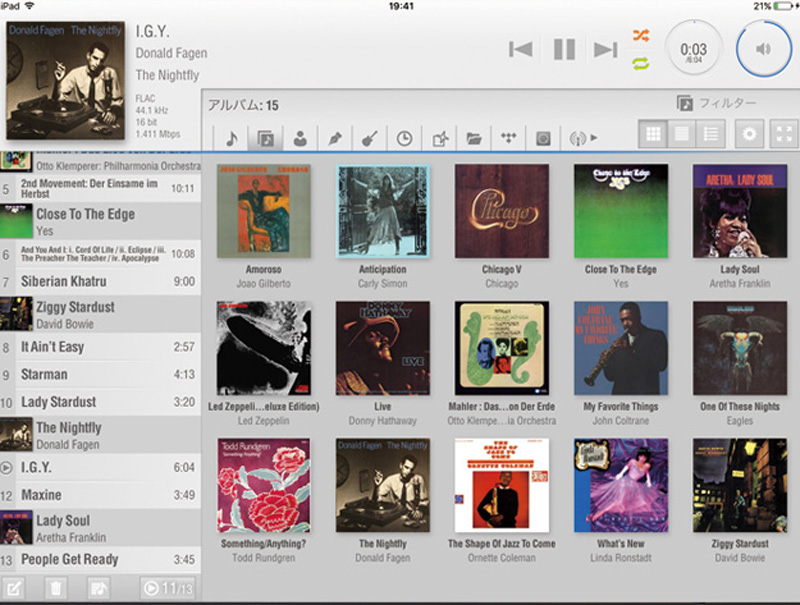Select the playing track I.G.Y. in queue
800x605 pixels.
click(x=101, y=467)
